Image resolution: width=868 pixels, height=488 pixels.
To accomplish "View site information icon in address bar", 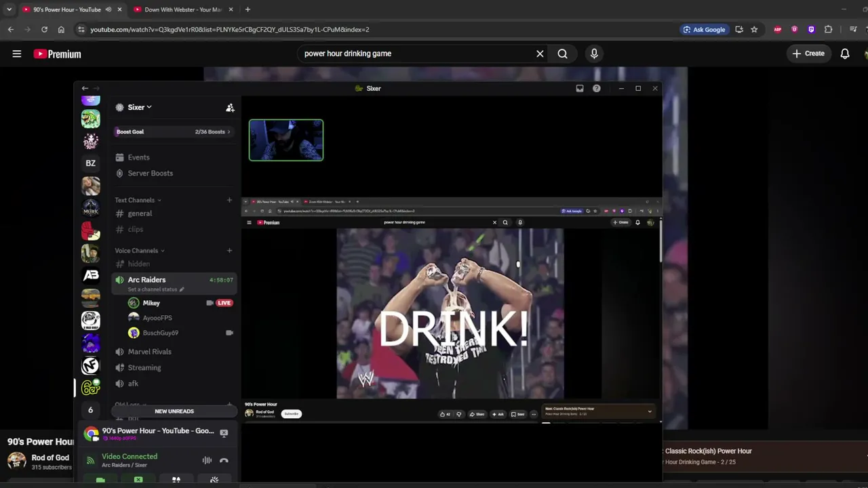I will (81, 30).
